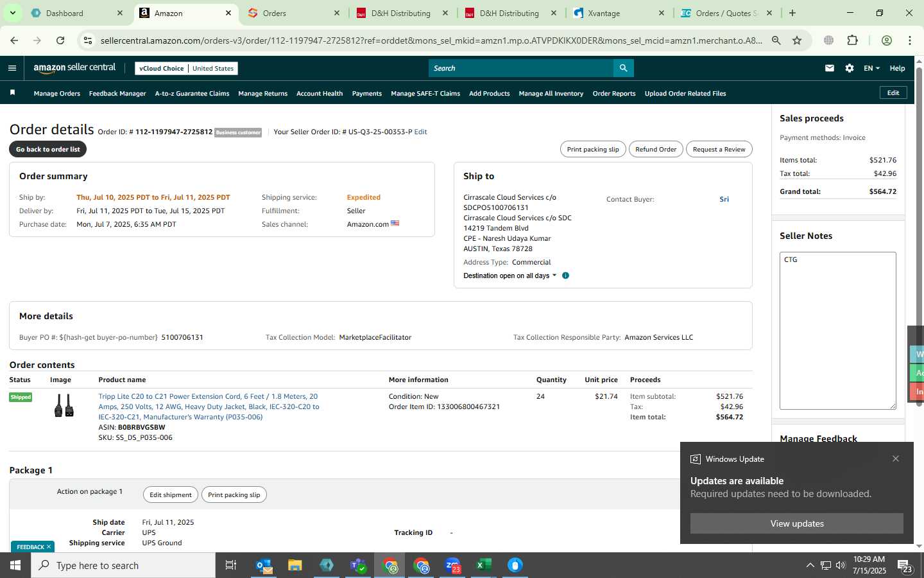View site information icon in address bar
This screenshot has height=578, width=924.
pos(88,40)
